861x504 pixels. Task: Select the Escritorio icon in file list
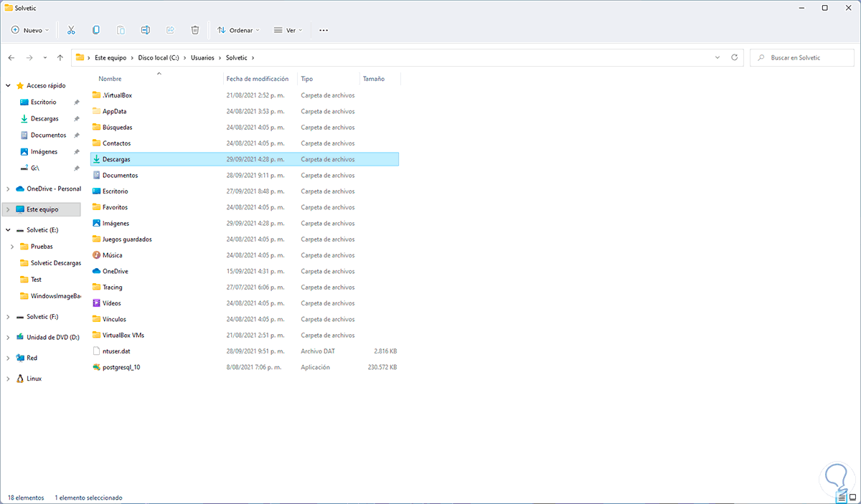[97, 191]
